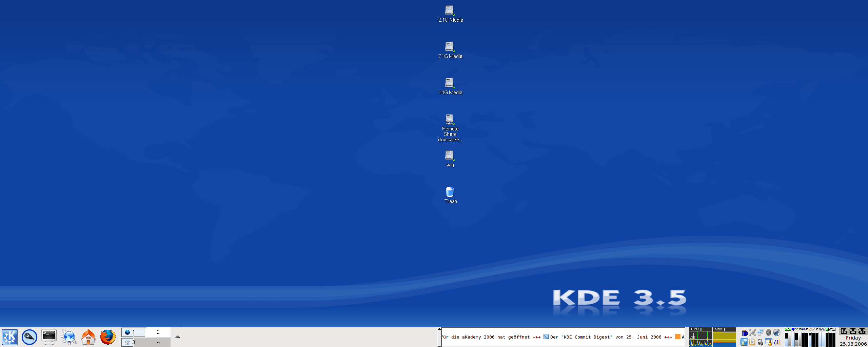
Task: Open Kopete chat tray icon
Action: tap(744, 342)
